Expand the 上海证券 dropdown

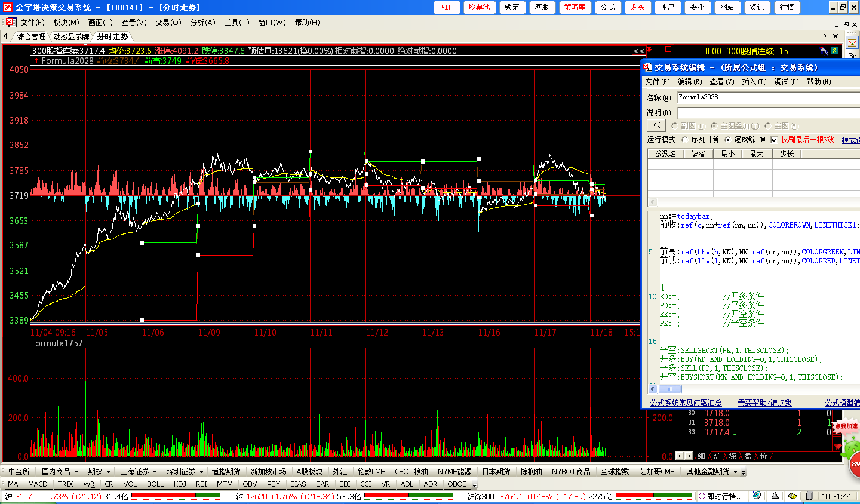(155, 472)
